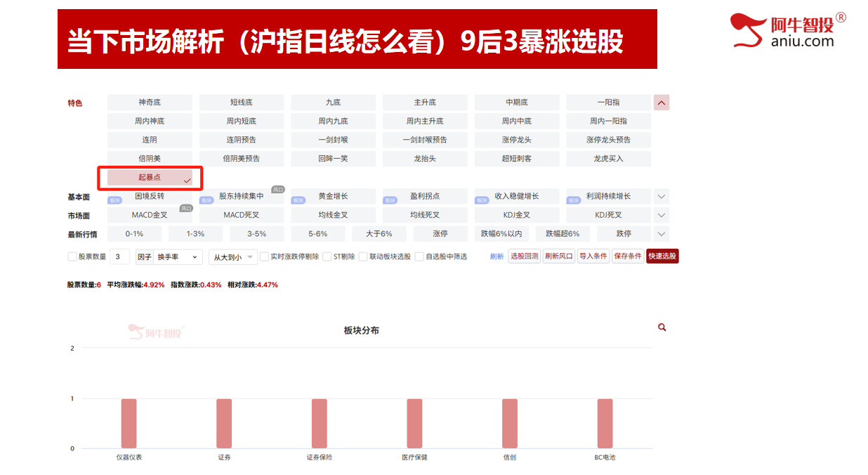Click the 股票数量 input field showing 3
Screen dimensions: 868x475
pyautogui.click(x=119, y=257)
